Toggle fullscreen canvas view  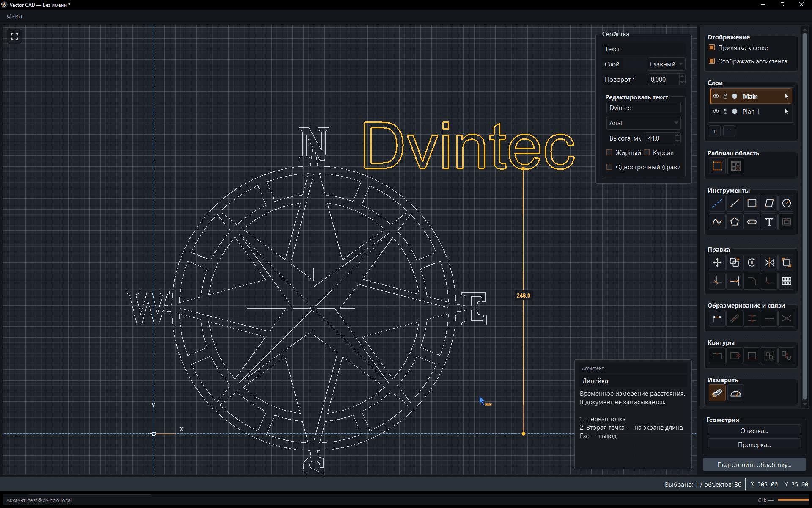point(14,36)
